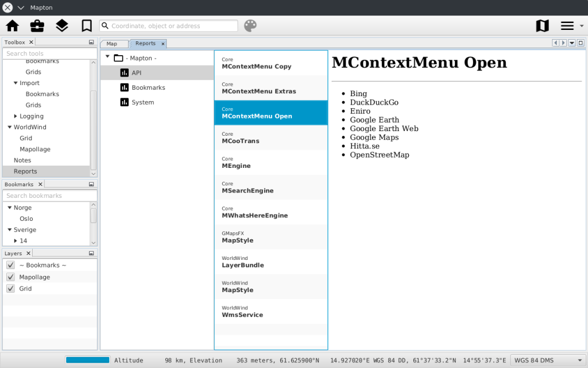The height and width of the screenshot is (368, 588).
Task: Go to the Home view
Action: point(13,26)
